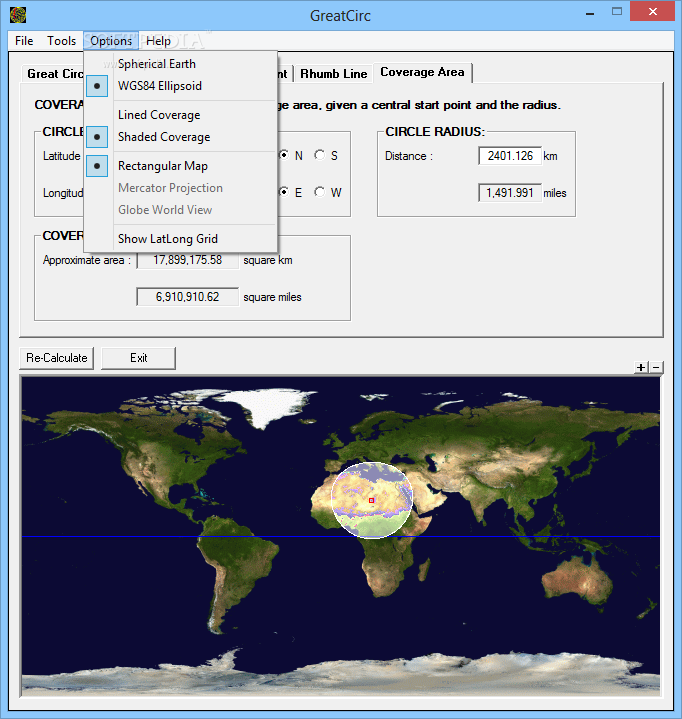Image resolution: width=682 pixels, height=719 pixels.
Task: Choose Rectangular Map in Options menu
Action: (x=181, y=166)
